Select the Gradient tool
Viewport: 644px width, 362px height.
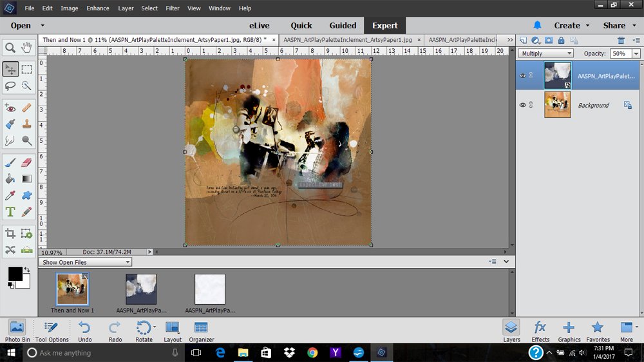pos(26,178)
